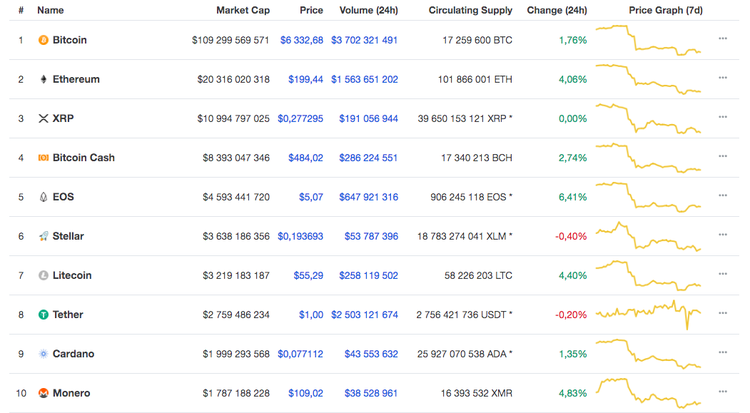
Task: Open the more options menu for Ethereum
Action: (723, 78)
